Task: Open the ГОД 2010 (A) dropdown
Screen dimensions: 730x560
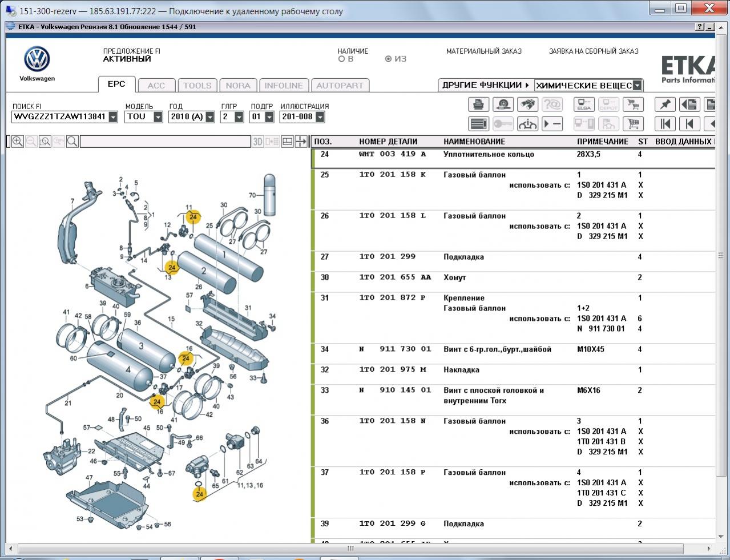Action: [x=210, y=117]
